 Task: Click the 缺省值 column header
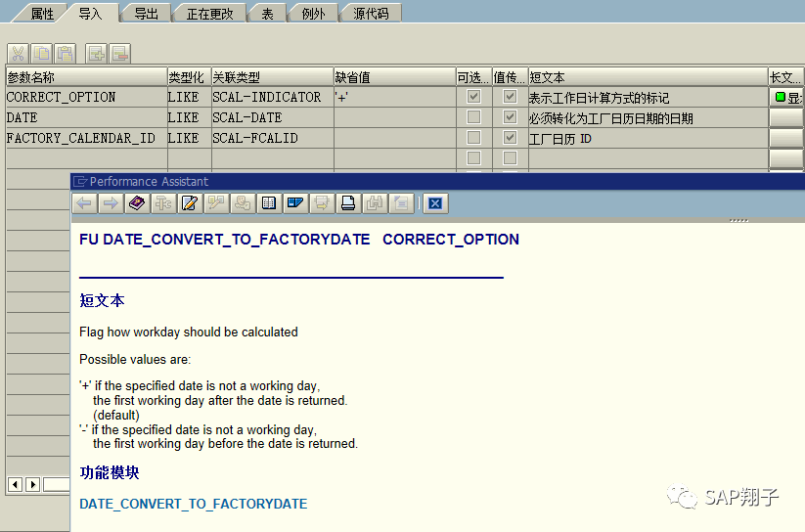[395, 77]
